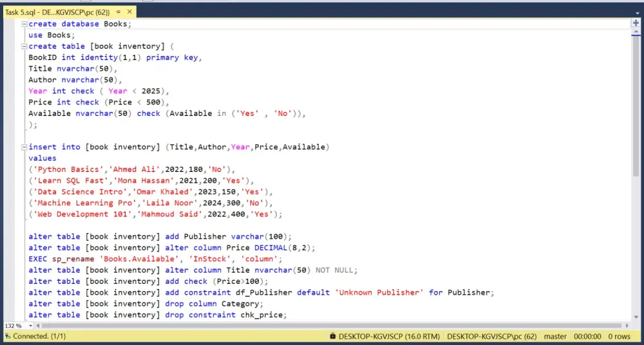Viewport: 644px width, 345px height.
Task: Click the 'Web Development 101' row values
Action: (x=155, y=214)
